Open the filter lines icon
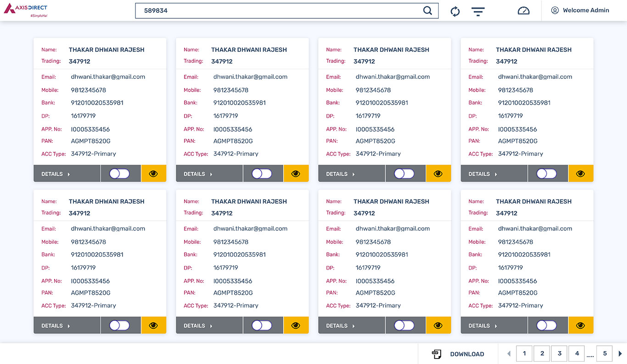Viewport: 627px width, 364px height. (x=478, y=11)
